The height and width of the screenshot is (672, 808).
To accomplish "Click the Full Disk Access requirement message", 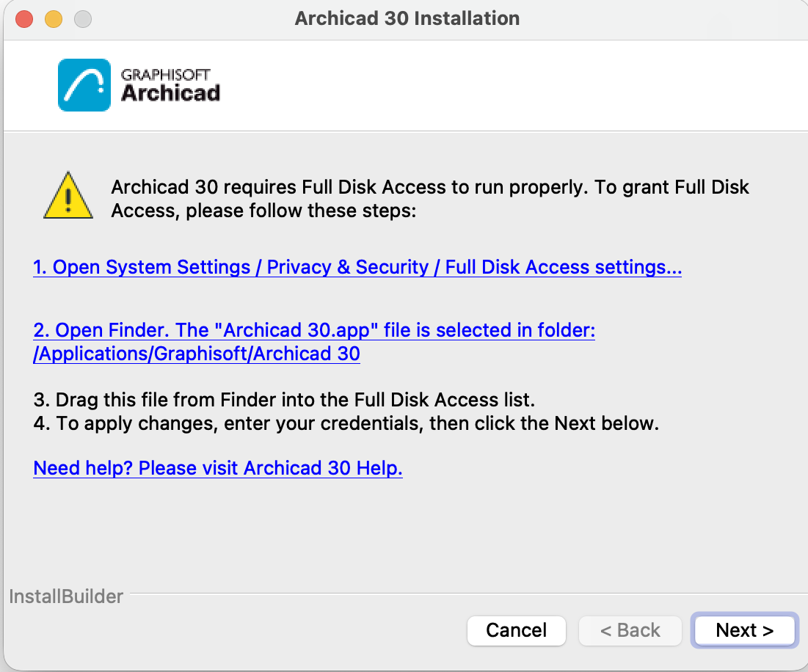I will (430, 199).
